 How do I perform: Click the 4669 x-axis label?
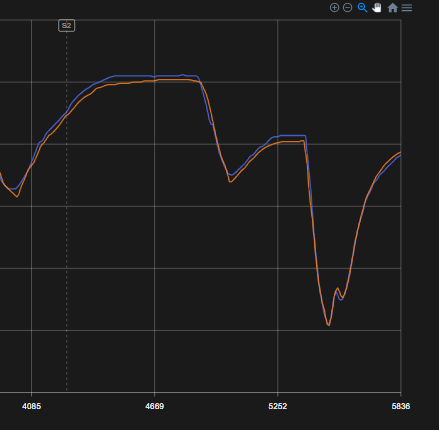click(155, 406)
